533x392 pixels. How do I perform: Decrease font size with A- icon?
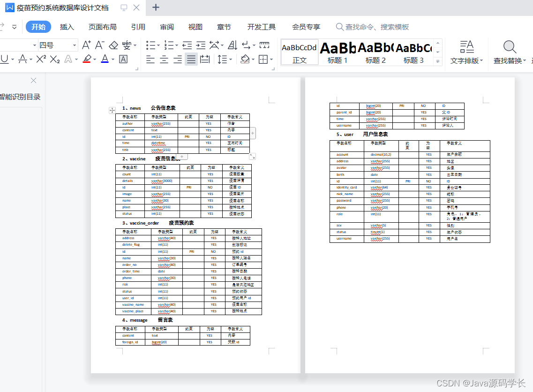99,45
